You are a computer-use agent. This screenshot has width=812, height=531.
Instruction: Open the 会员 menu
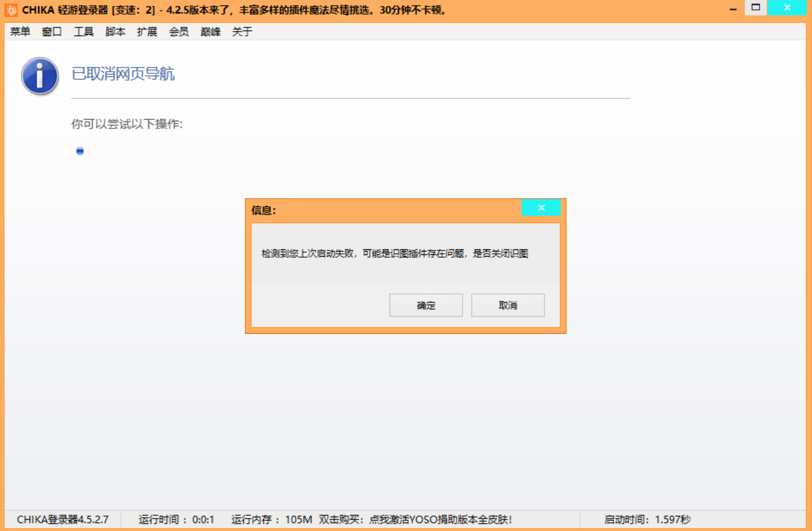tap(179, 32)
